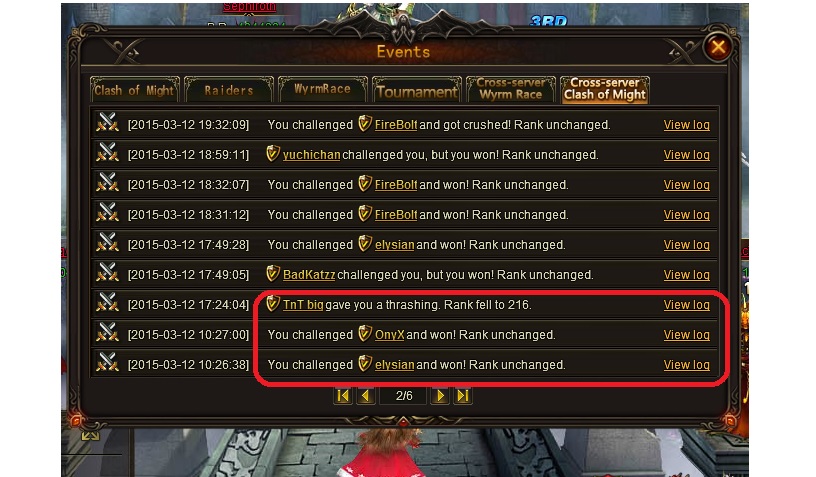Switch to the Clash of Might tab
The width and height of the screenshot is (816, 477).
coord(134,90)
